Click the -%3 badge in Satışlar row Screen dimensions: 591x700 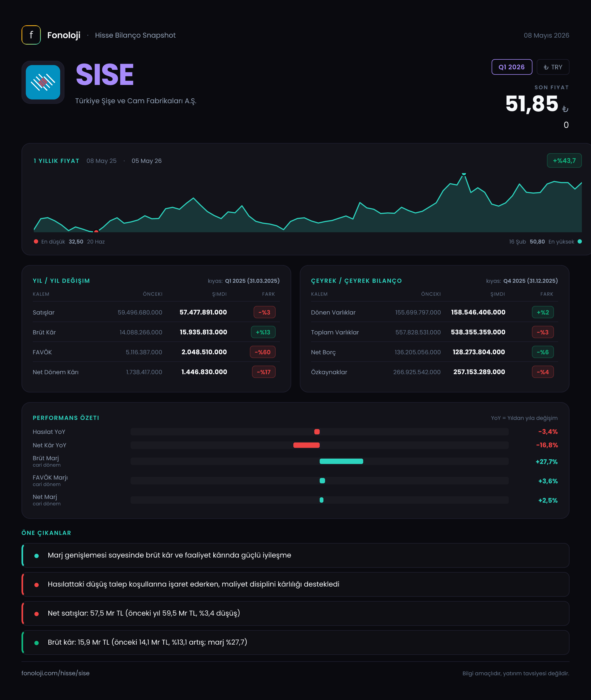click(x=264, y=312)
